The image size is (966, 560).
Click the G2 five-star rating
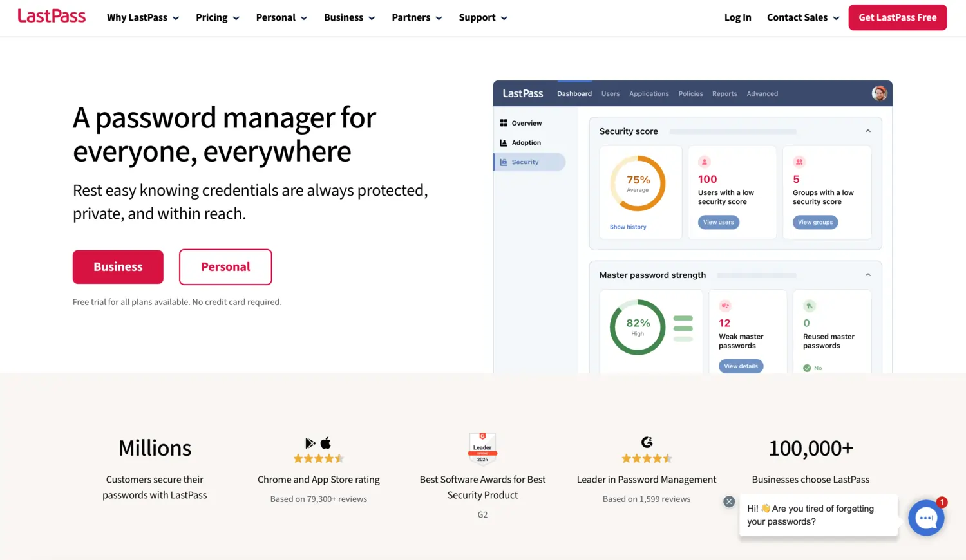647,458
